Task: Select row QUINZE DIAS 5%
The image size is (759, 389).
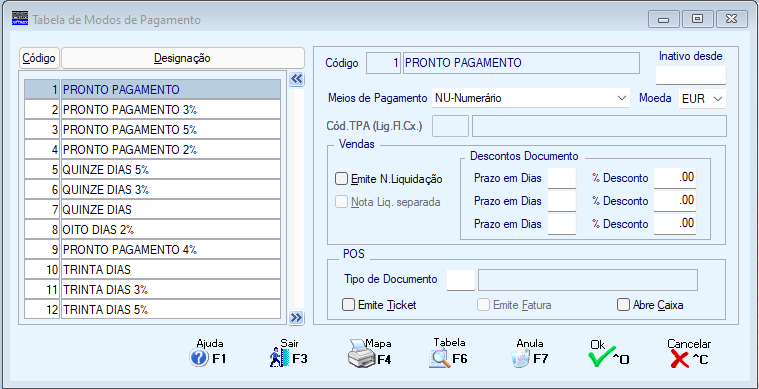Action: tap(152, 169)
